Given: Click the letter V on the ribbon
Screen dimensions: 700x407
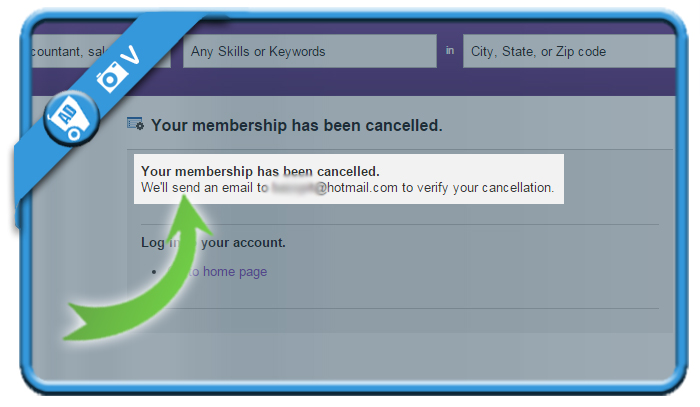Looking at the screenshot, I should tap(131, 55).
